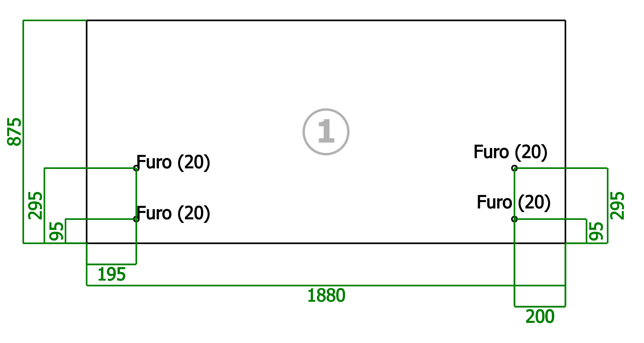Select the 195 dimension value
Viewport: 644px width, 343px height.
(112, 274)
